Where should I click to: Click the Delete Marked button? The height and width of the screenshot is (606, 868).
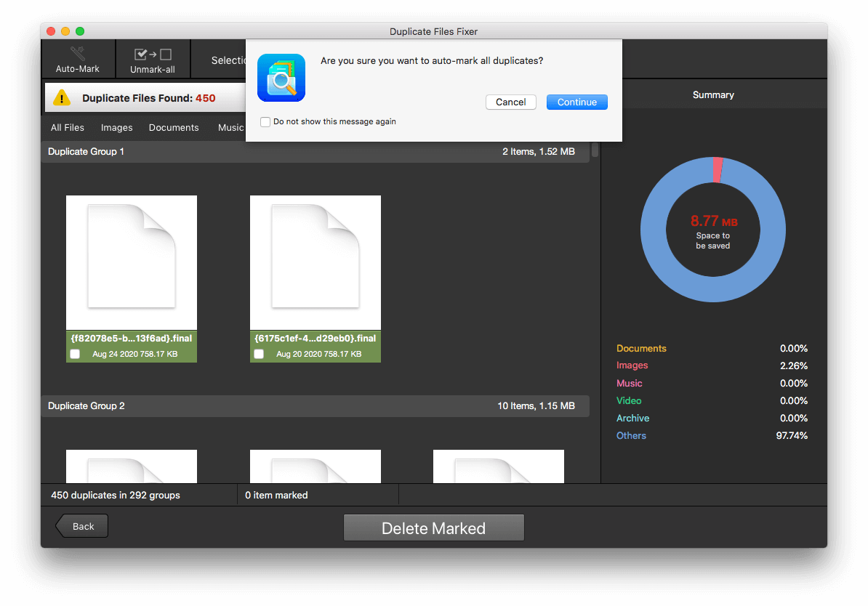pyautogui.click(x=433, y=528)
